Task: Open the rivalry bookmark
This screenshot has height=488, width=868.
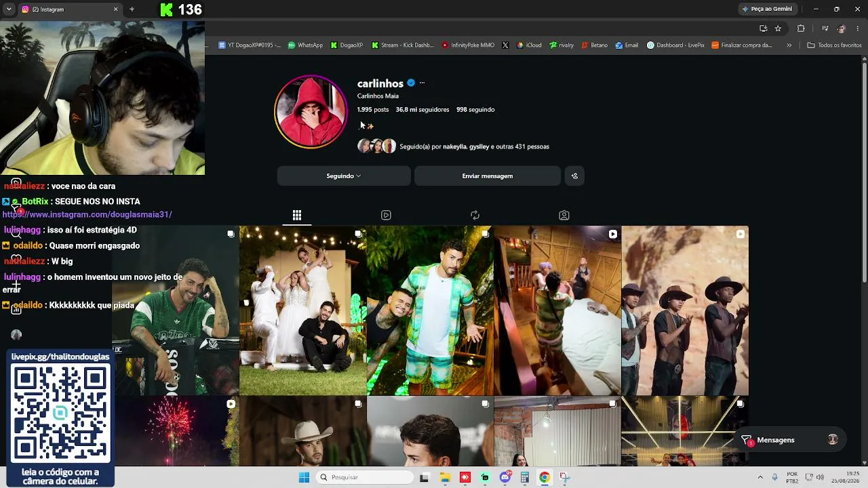Action: (561, 45)
